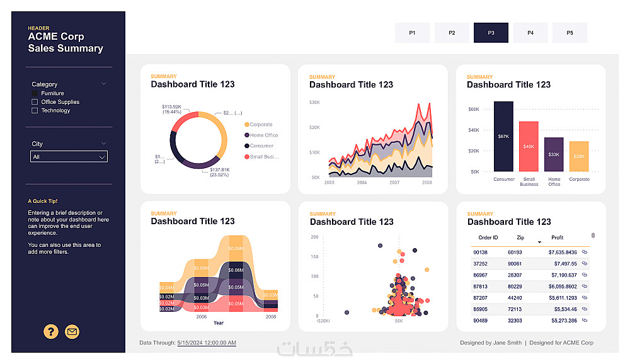This screenshot has height=364, width=630.
Task: Click link icon in order 87813 row
Action: [x=585, y=286]
